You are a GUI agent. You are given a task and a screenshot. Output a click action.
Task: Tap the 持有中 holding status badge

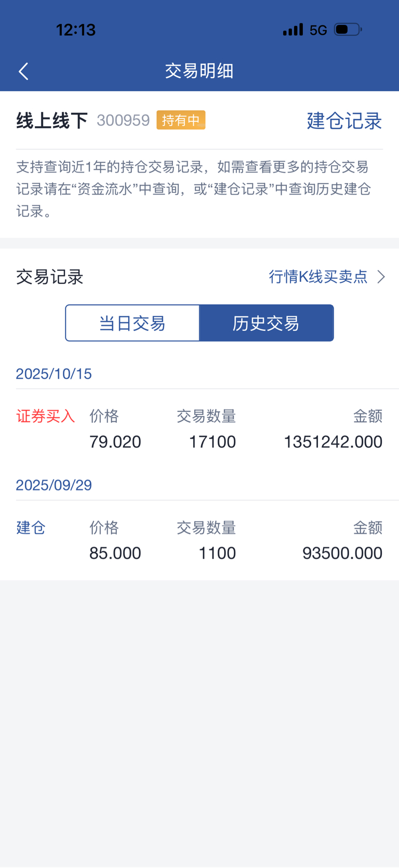(x=181, y=120)
